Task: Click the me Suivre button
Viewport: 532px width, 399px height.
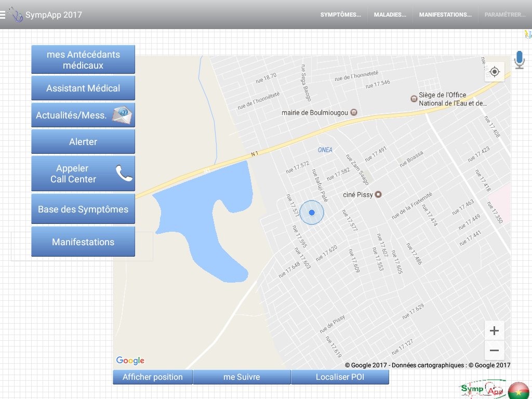Action: point(242,377)
